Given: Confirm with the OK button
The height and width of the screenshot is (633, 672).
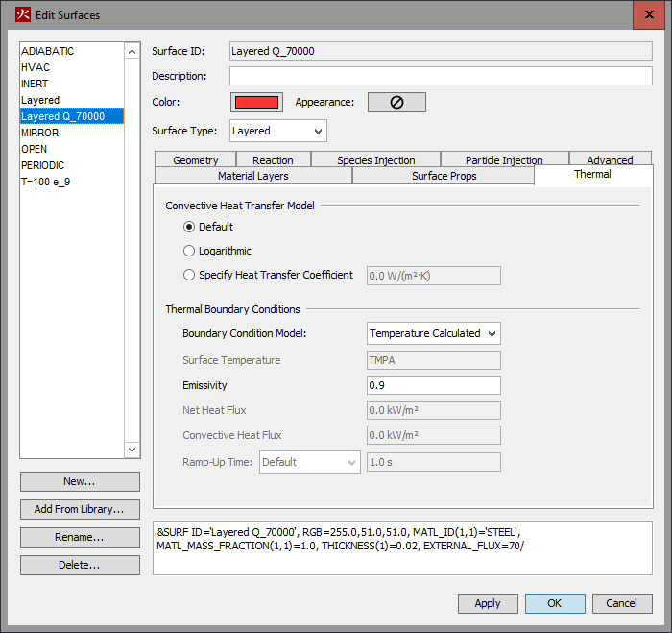Looking at the screenshot, I should (555, 603).
